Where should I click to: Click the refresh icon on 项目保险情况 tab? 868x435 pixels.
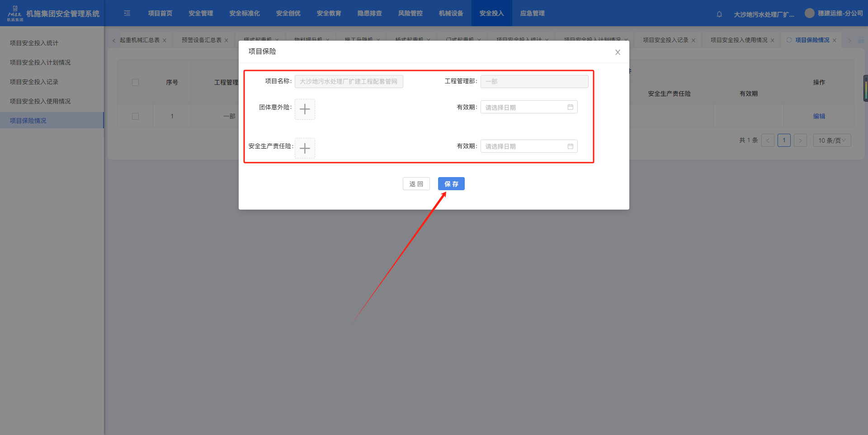click(x=789, y=40)
